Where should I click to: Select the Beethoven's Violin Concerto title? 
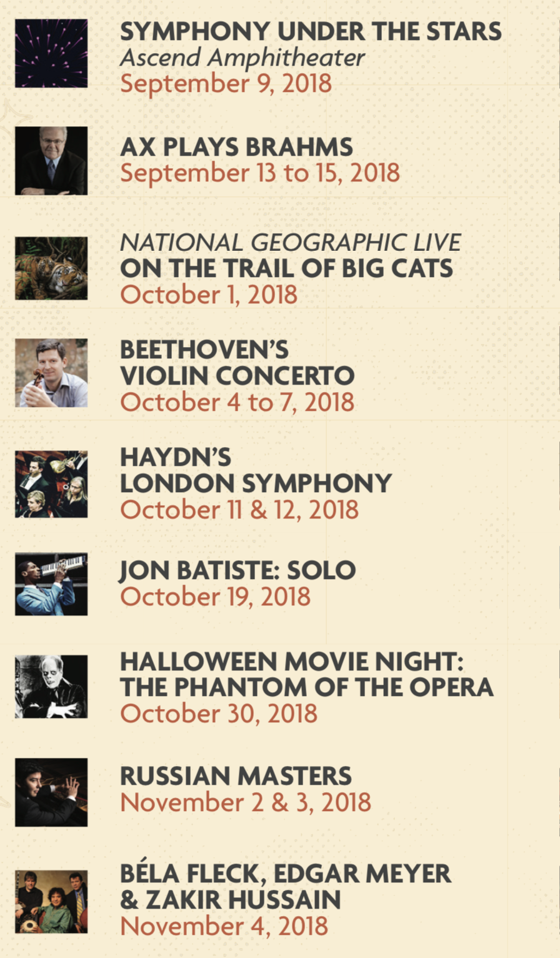tap(237, 363)
